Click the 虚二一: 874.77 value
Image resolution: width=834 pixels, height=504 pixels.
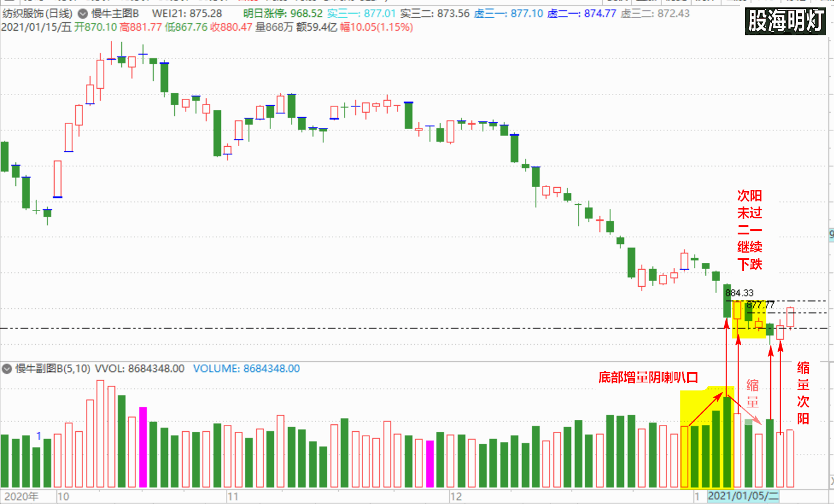point(581,14)
